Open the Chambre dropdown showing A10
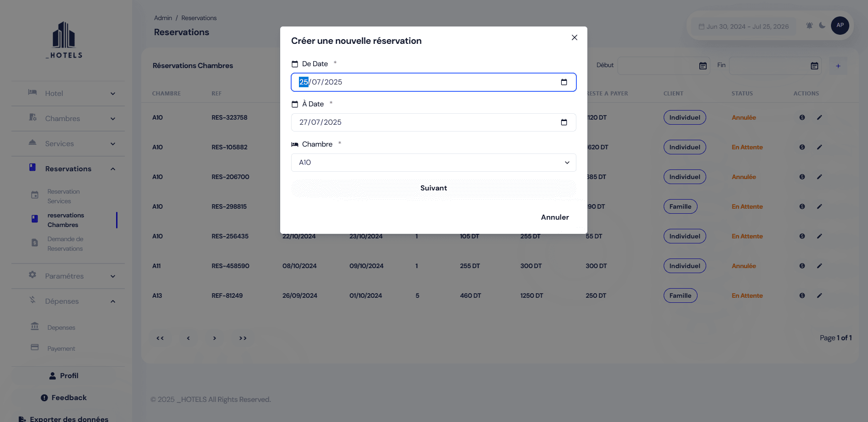Image resolution: width=868 pixels, height=422 pixels. click(433, 163)
